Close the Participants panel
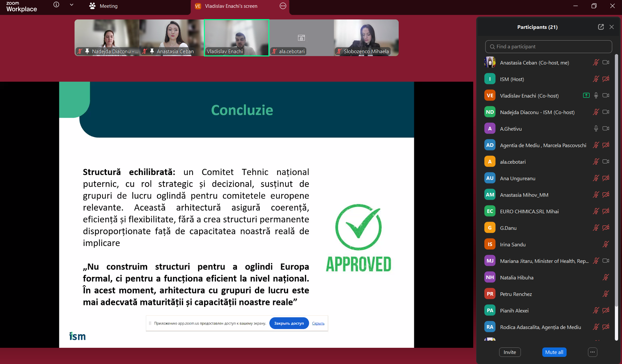622x364 pixels. click(x=612, y=27)
